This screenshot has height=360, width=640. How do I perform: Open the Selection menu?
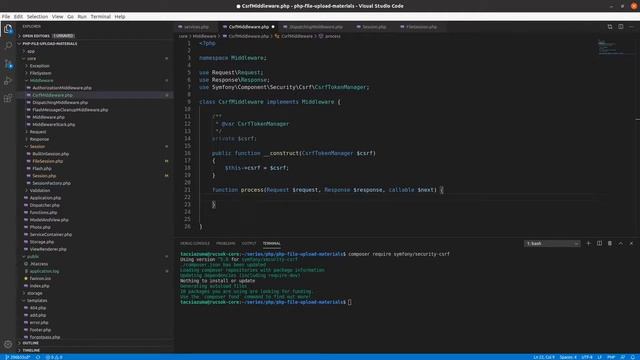37,17
